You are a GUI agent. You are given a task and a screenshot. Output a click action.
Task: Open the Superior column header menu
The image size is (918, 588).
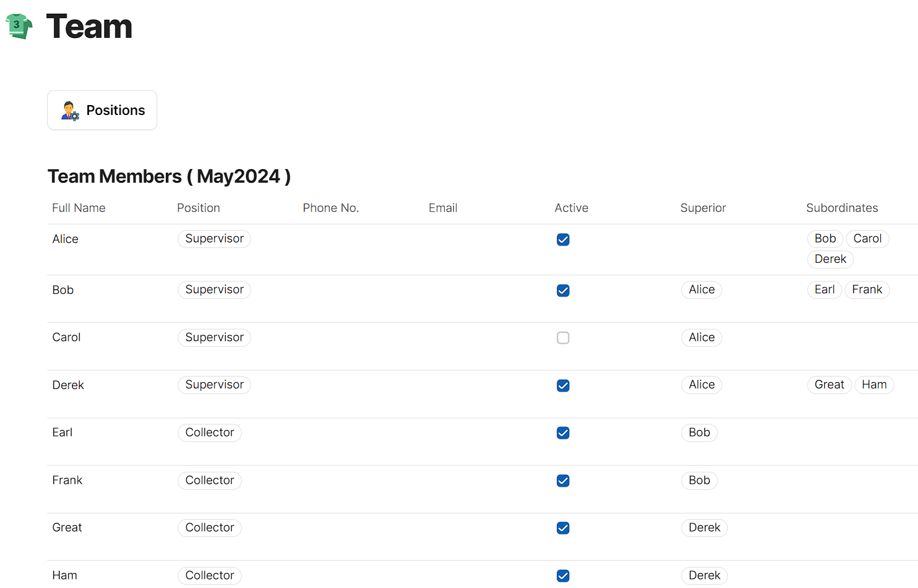[x=703, y=208]
